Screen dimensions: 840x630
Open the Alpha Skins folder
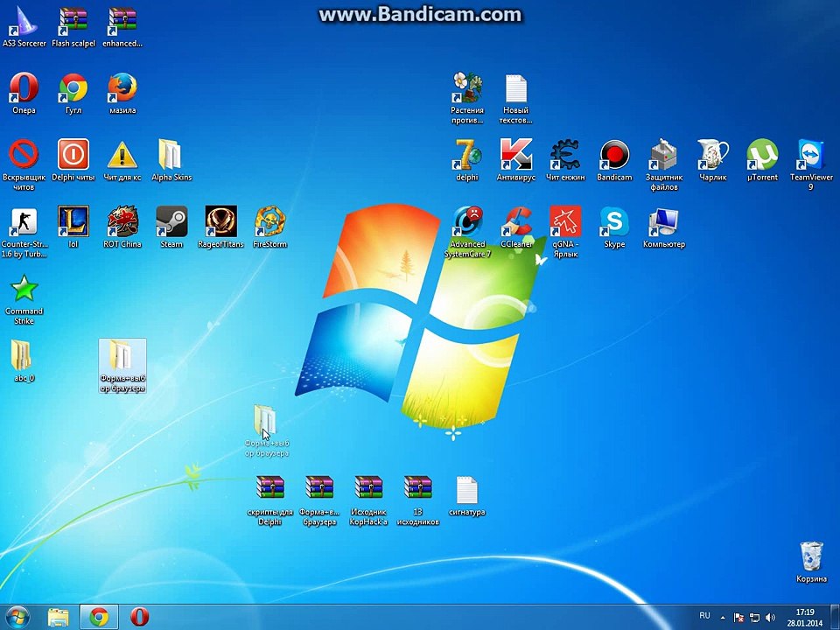pyautogui.click(x=171, y=159)
